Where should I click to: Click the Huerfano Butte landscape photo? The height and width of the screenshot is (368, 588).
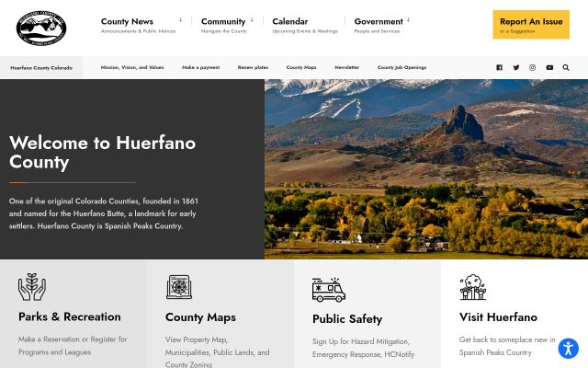click(x=426, y=169)
